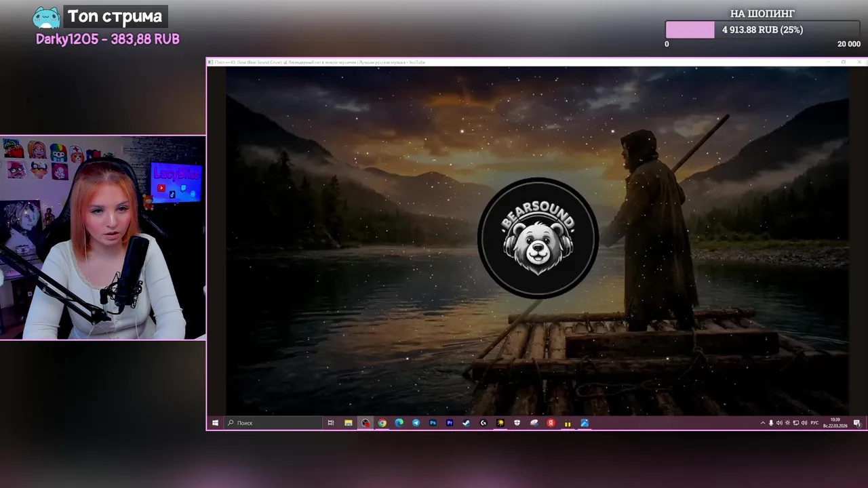Image resolution: width=868 pixels, height=488 pixels.
Task: Open Adobe Premiere Pro from the taskbar
Action: tap(450, 423)
